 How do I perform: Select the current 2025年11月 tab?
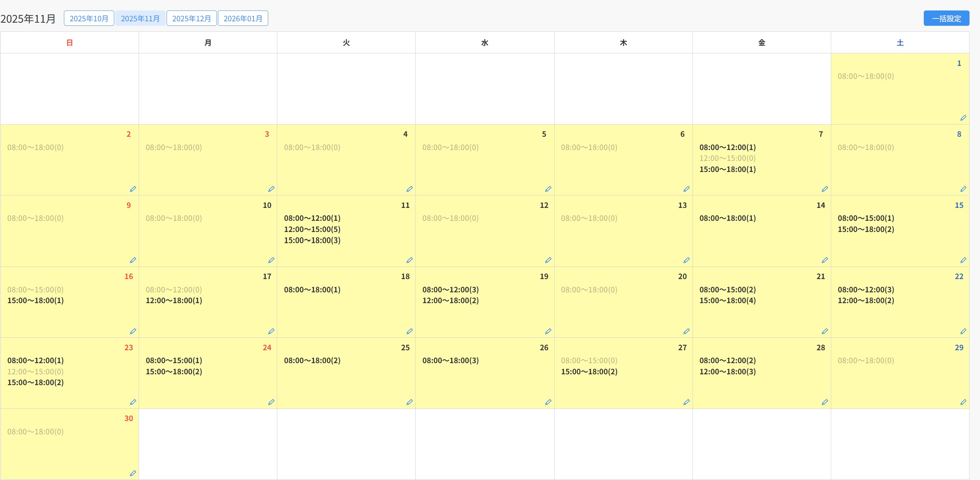[140, 18]
